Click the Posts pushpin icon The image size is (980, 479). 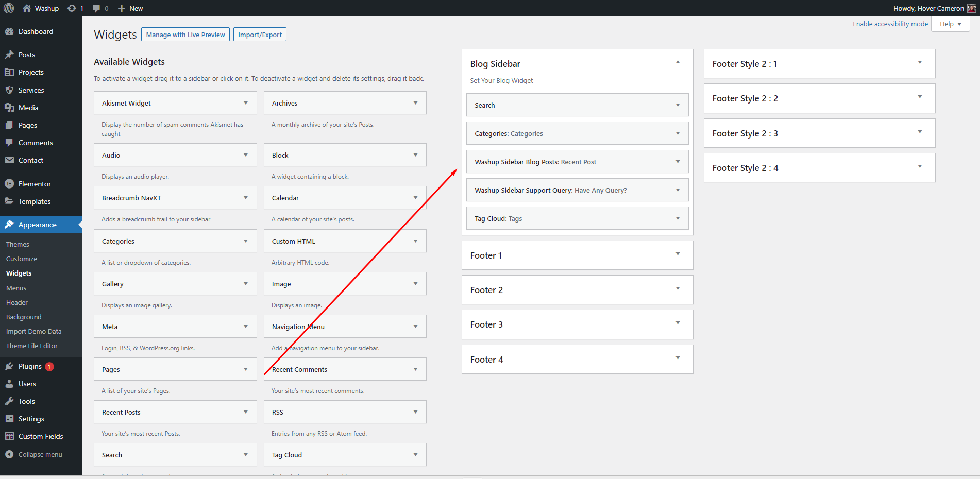9,55
